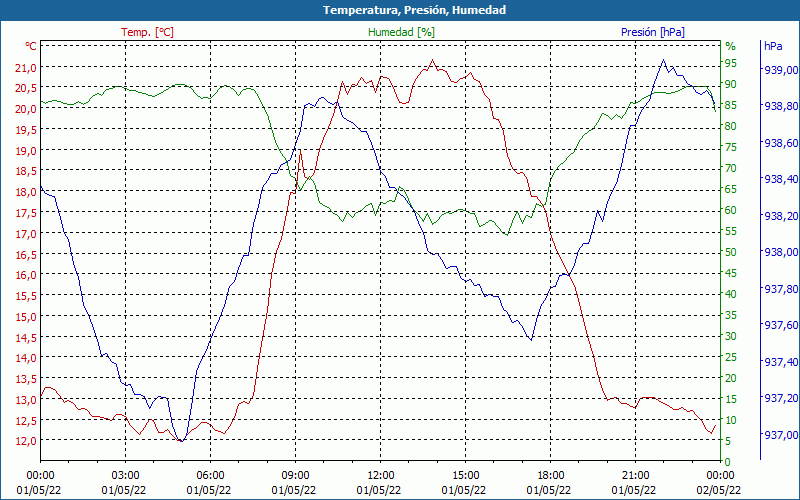Select the green 'Humedad [%]' legend label
The height and width of the screenshot is (500, 800).
(402, 32)
